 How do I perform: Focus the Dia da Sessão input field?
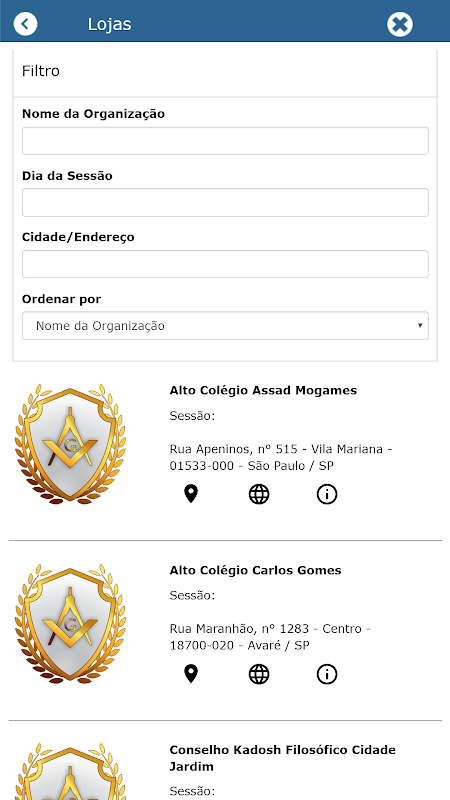click(x=225, y=203)
